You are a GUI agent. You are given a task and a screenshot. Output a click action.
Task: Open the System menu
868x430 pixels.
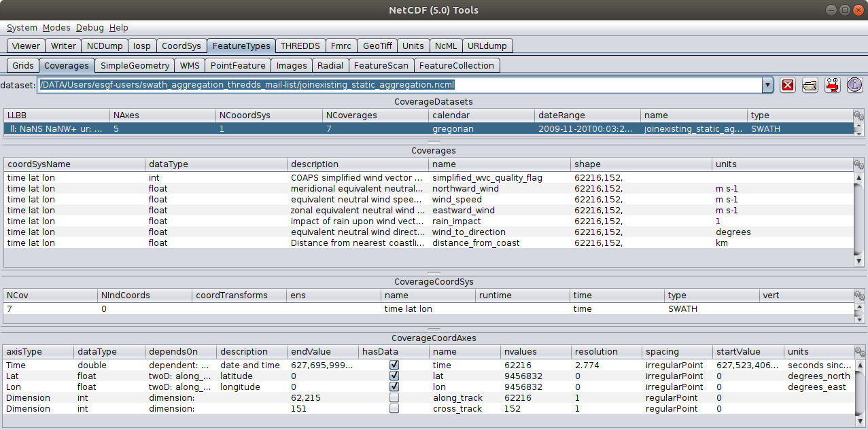pos(22,28)
